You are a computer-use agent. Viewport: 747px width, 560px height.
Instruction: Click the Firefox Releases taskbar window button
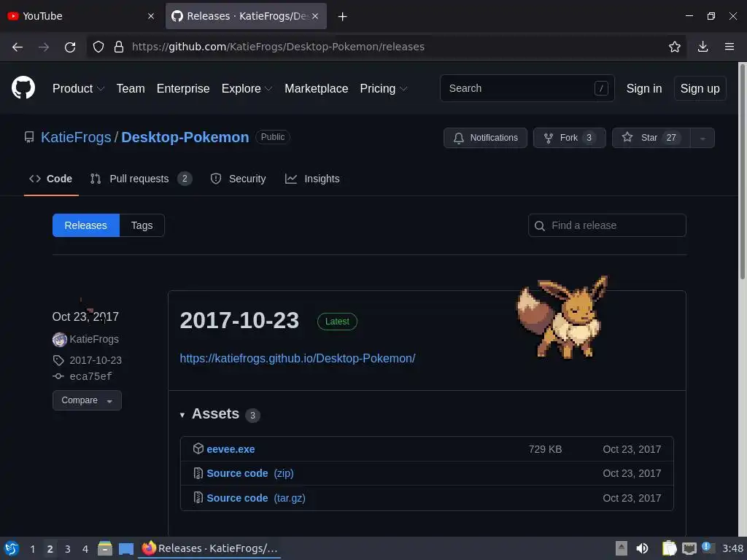pyautogui.click(x=209, y=548)
